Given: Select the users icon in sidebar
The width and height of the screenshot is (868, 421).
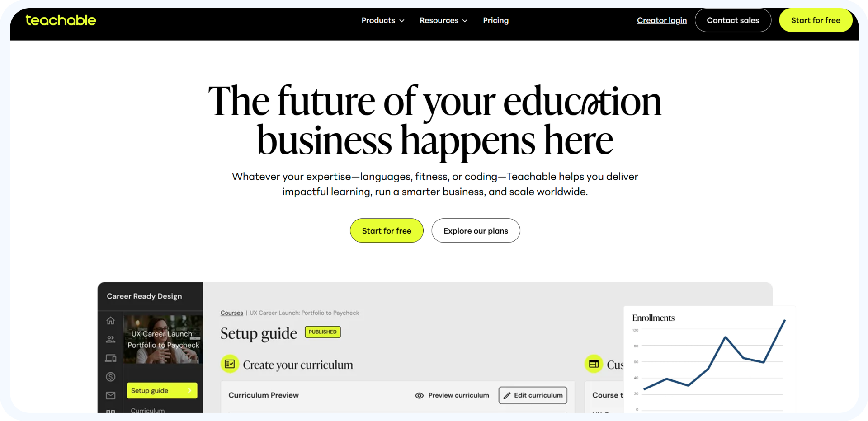Looking at the screenshot, I should (x=111, y=339).
